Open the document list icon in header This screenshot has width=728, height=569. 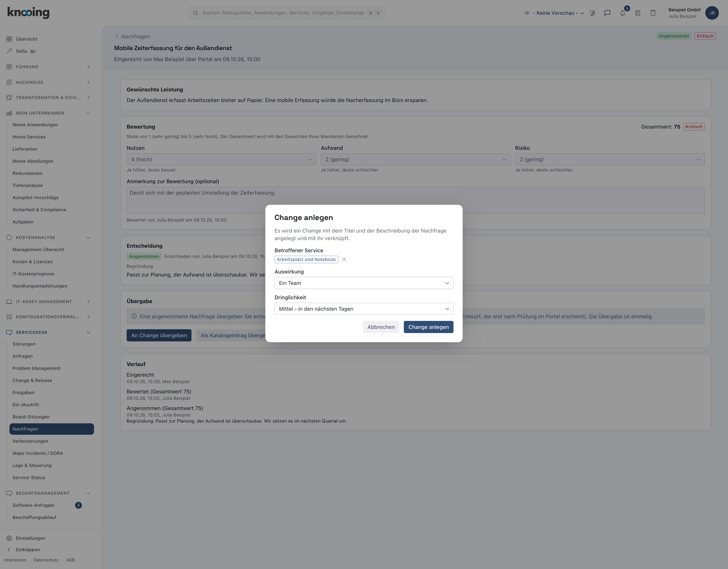pyautogui.click(x=637, y=13)
